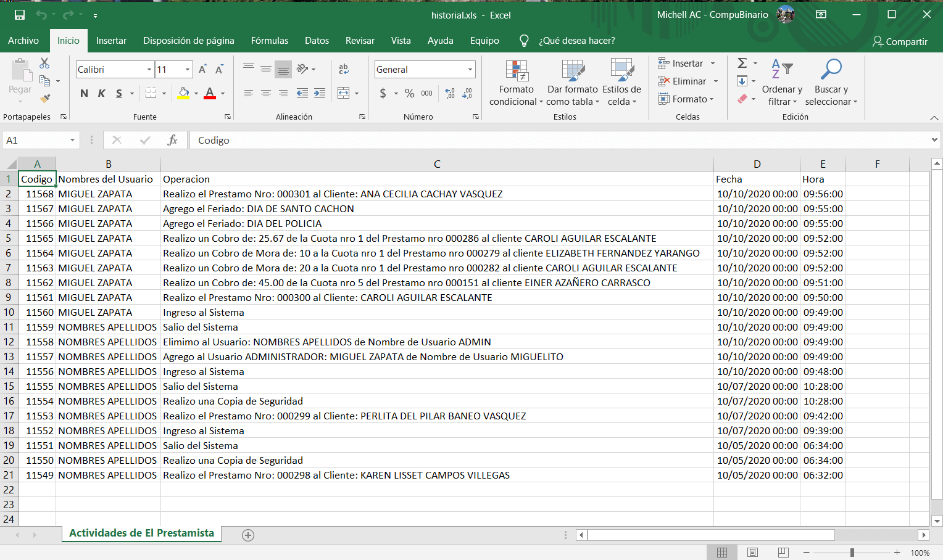The image size is (943, 560).
Task: Click the Format Painter brush icon
Action: [x=44, y=98]
